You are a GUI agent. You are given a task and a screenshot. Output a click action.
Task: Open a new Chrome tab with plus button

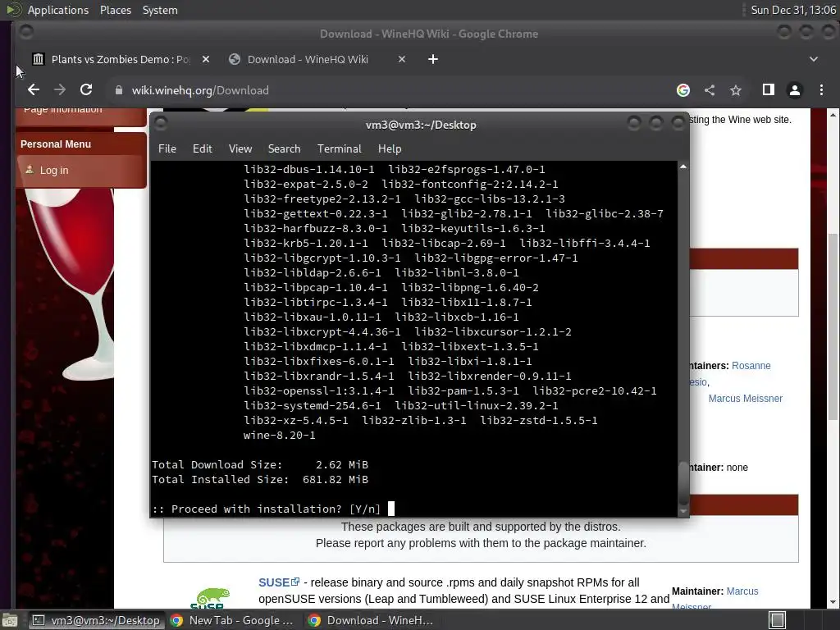point(433,59)
